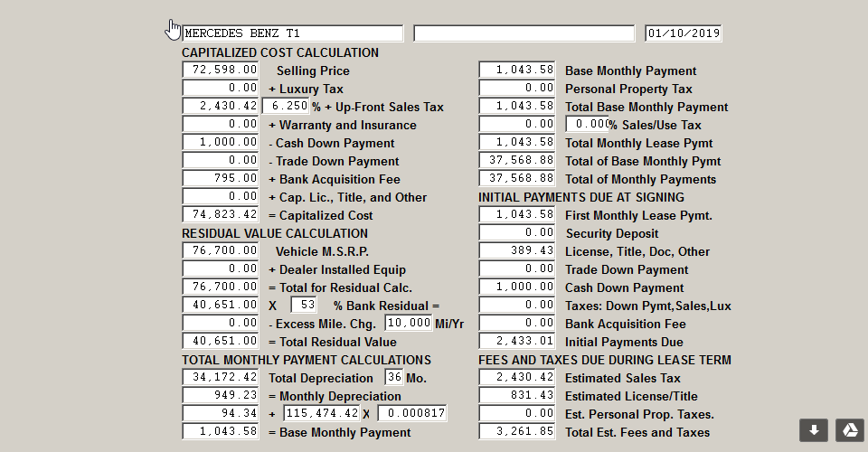Click the Selling Price field 72,598.00
Screen dimensions: 868x452
pyautogui.click(x=221, y=70)
